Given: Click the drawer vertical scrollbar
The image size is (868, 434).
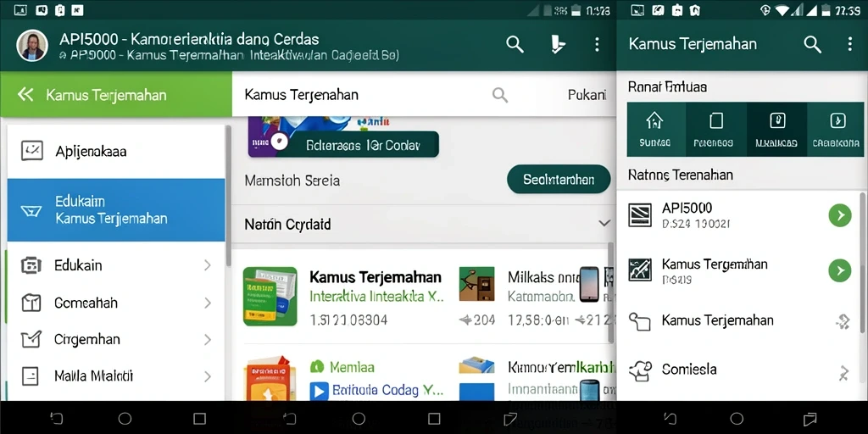Looking at the screenshot, I should (x=228, y=197).
